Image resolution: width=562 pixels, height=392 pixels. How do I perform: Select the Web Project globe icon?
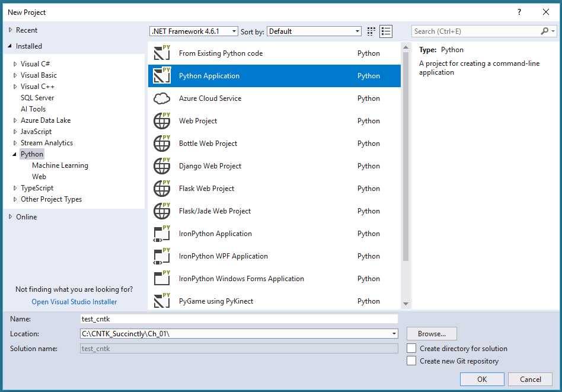pos(162,121)
